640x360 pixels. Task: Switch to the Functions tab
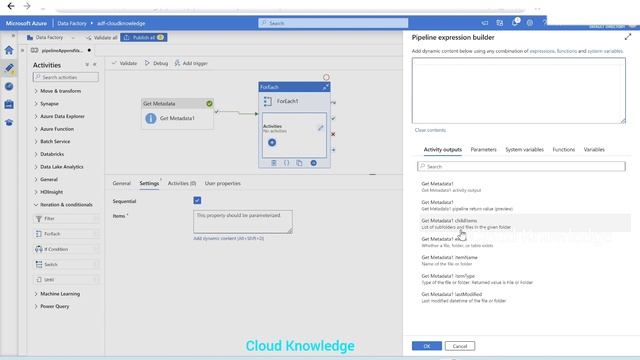click(x=564, y=150)
